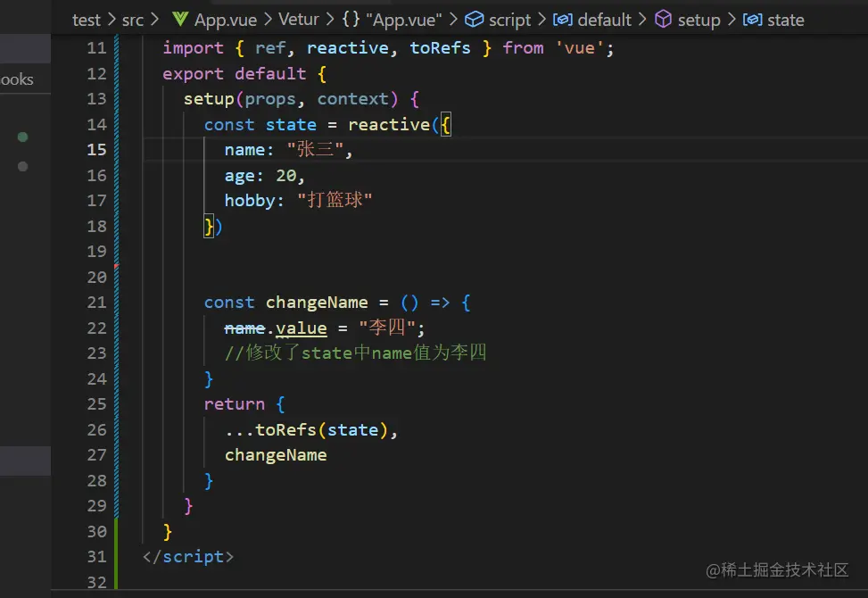Expand the chevron after test breadcrumb
Image resolution: width=868 pixels, height=598 pixels.
(112, 20)
